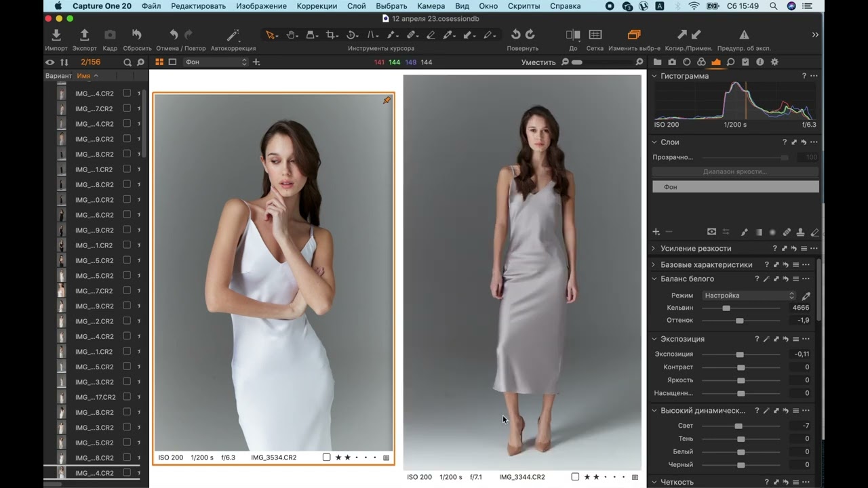
Task: Collapse the Гистограмма panel
Action: pyautogui.click(x=654, y=76)
